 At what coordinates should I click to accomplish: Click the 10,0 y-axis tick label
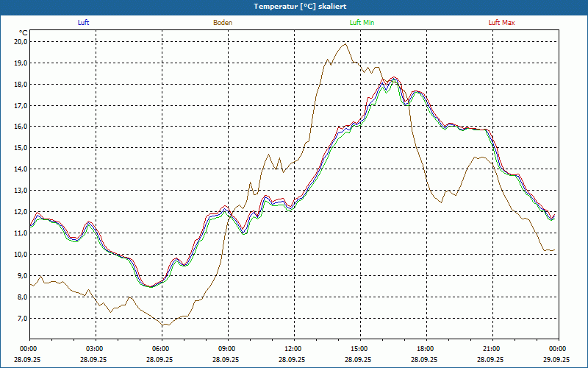[19, 255]
